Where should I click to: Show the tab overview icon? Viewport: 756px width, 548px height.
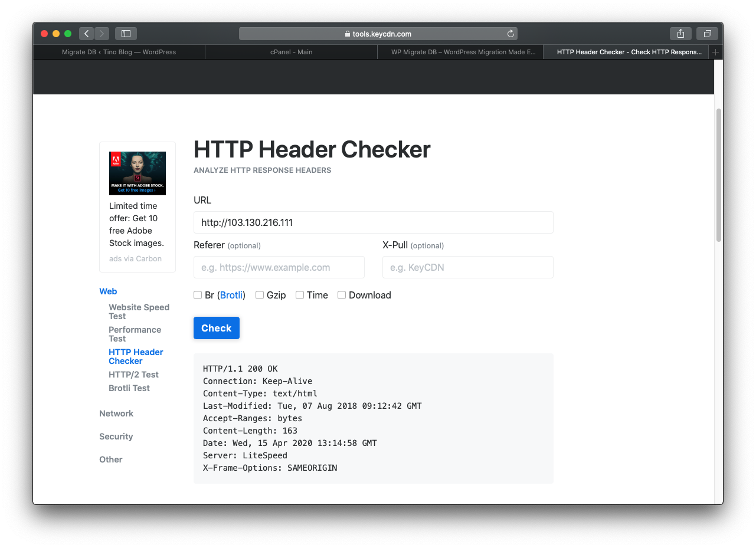pyautogui.click(x=707, y=34)
